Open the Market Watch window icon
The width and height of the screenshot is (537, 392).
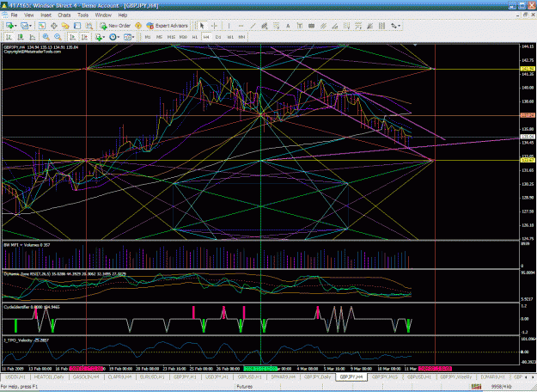tap(42, 26)
